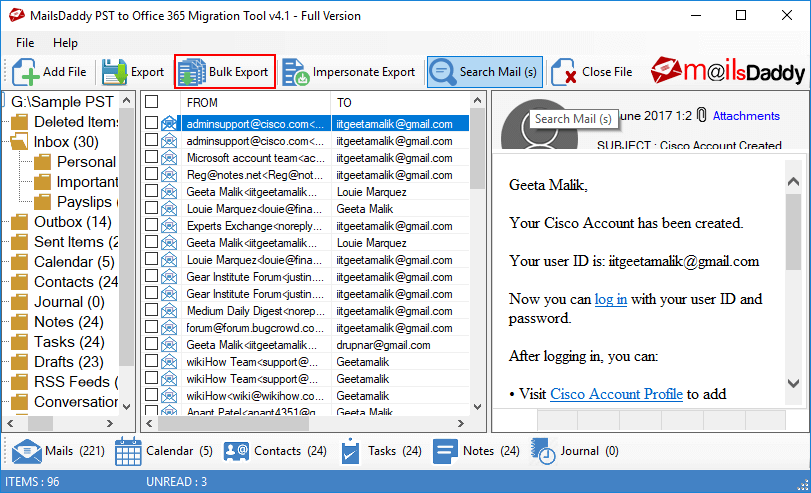
Task: Click folder tree scroll-down arrow
Action: click(127, 407)
